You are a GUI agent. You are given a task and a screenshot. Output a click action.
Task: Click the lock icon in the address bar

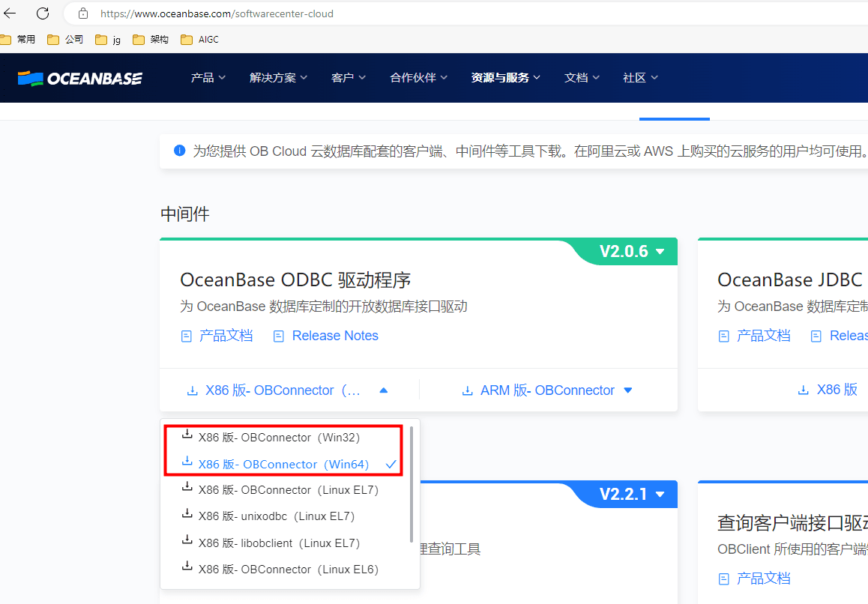[x=83, y=13]
